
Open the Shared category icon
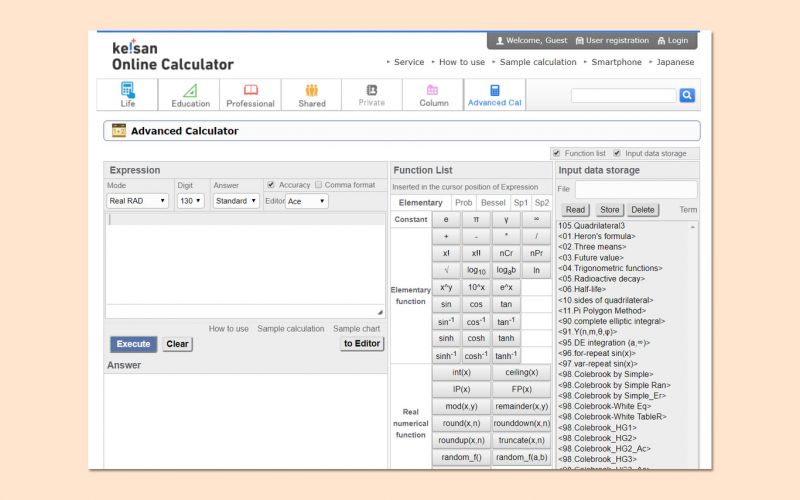pyautogui.click(x=311, y=91)
